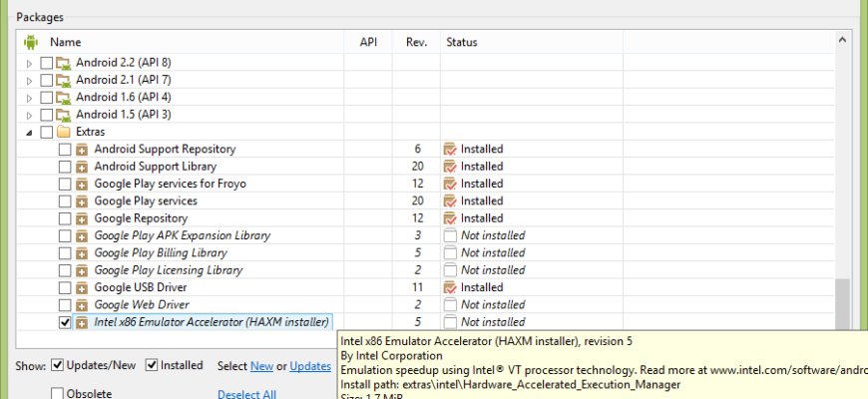Image resolution: width=868 pixels, height=399 pixels.
Task: Click Not installed status of Google Play Licensing Library
Action: pyautogui.click(x=493, y=270)
